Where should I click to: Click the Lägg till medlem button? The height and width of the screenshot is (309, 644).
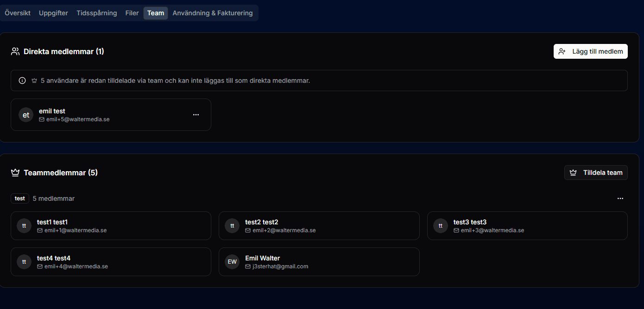[591, 51]
